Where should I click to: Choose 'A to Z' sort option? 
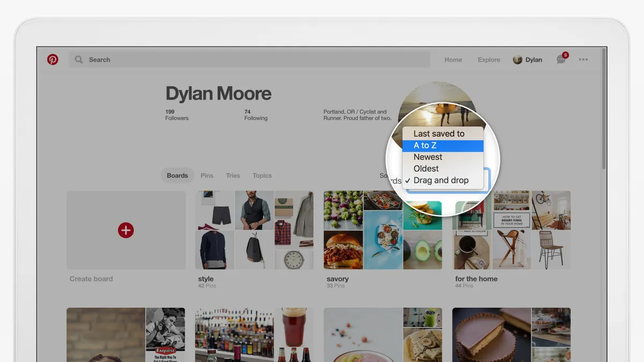(443, 145)
